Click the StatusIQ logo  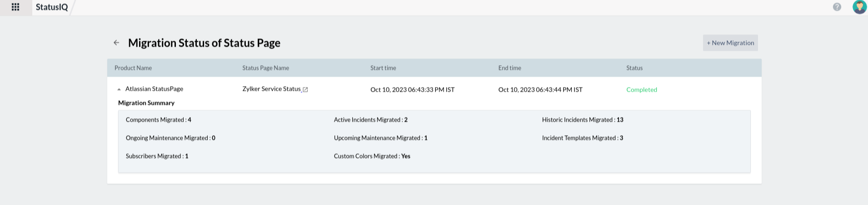click(x=52, y=7)
